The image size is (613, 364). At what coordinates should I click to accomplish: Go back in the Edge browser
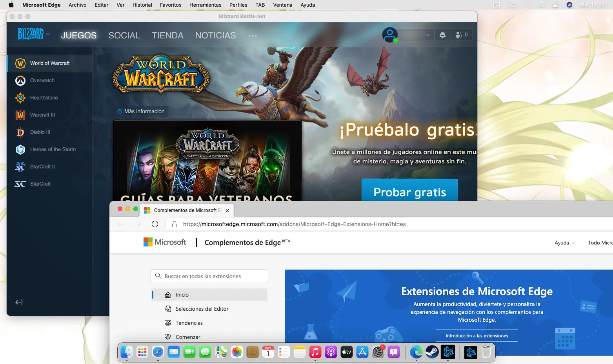(x=120, y=224)
